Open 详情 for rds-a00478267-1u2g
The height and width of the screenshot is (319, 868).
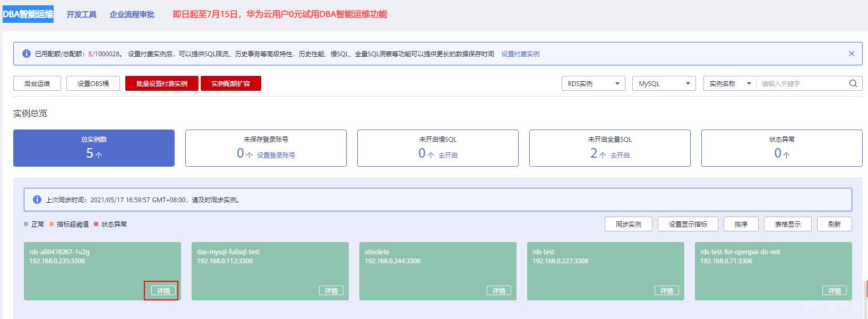pos(164,290)
